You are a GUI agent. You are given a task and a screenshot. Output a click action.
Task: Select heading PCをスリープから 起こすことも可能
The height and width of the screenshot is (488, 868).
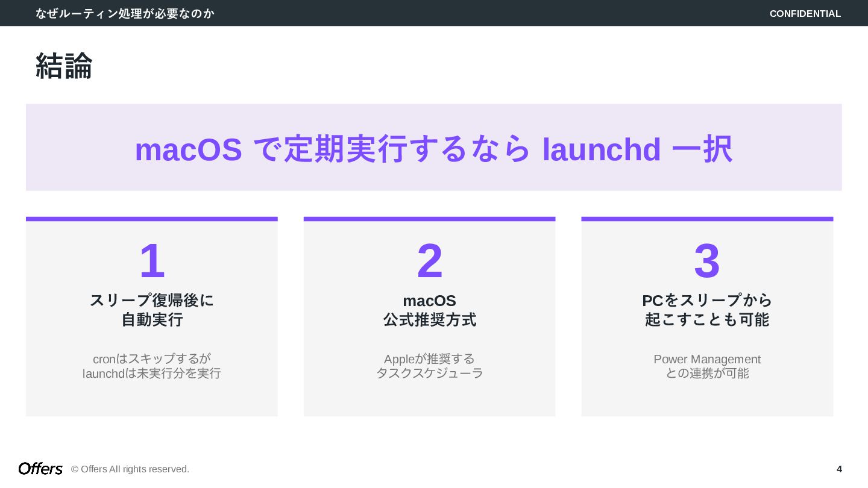(707, 310)
